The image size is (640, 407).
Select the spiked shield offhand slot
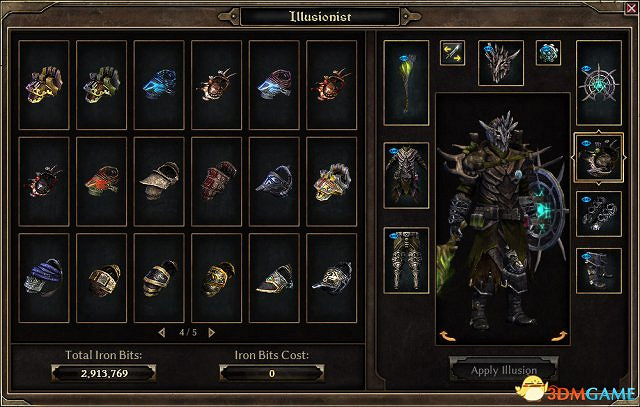tap(599, 83)
